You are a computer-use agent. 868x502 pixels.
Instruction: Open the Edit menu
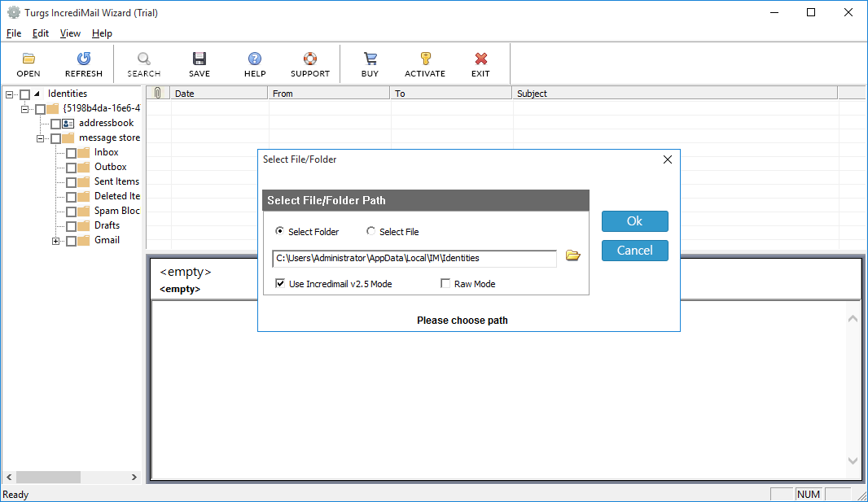tap(41, 33)
